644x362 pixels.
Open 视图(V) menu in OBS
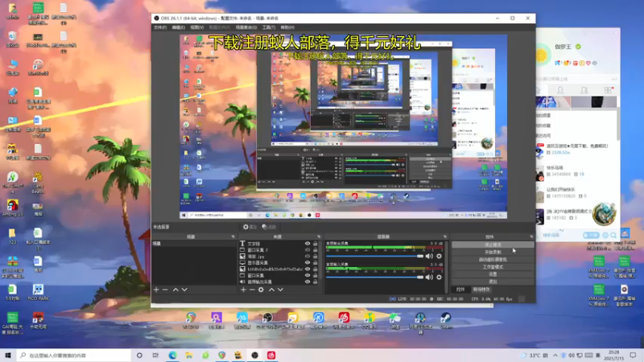pos(196,27)
